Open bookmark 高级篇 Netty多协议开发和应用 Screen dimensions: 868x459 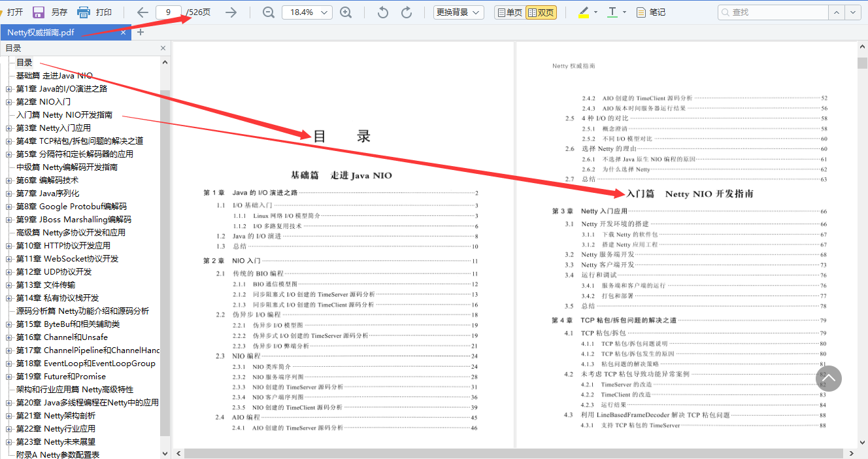[71, 232]
